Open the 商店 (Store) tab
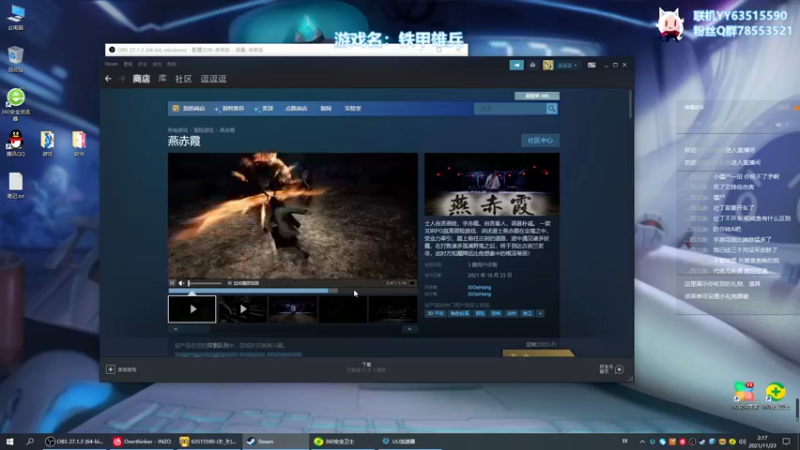Screen dimensions: 800x450 pos(141,79)
